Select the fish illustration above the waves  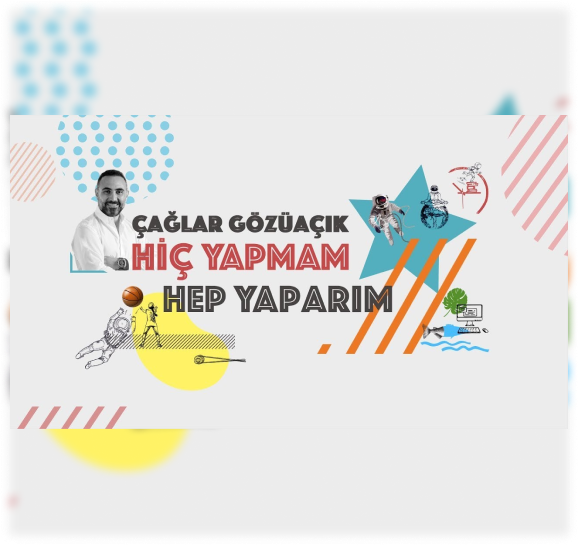[440, 331]
